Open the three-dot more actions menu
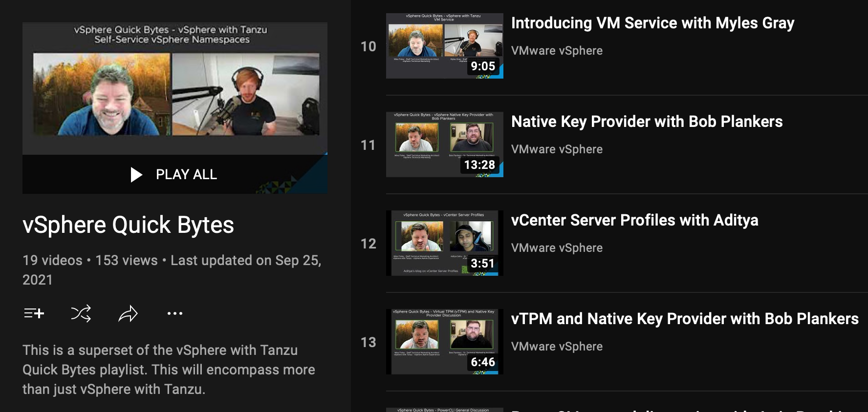Screen dimensions: 868x412 coord(175,313)
